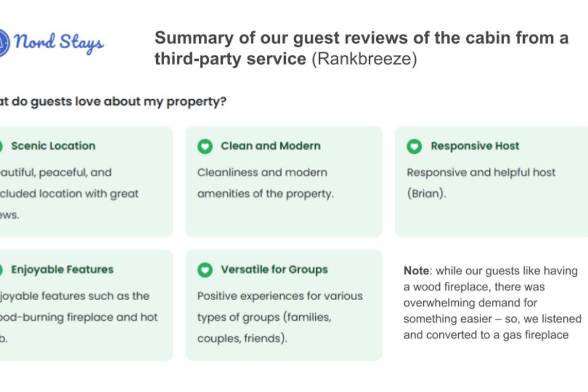This screenshot has width=588, height=392.
Task: Click the bold Note label
Action: point(416,270)
